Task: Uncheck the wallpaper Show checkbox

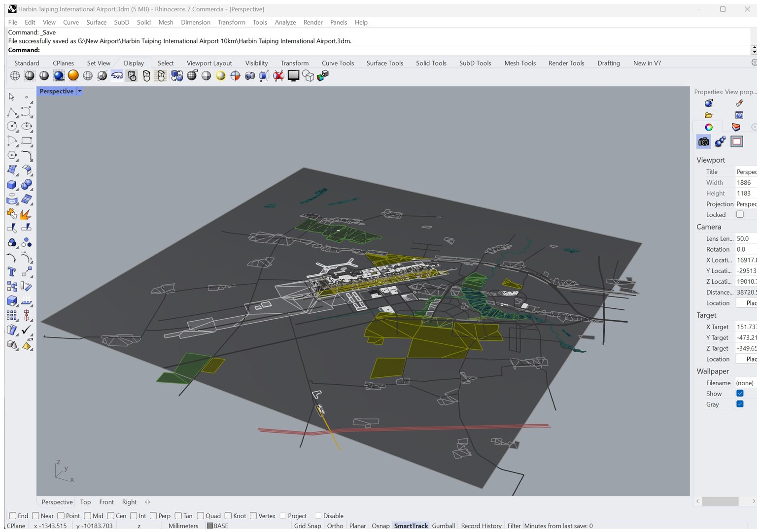Action: tap(740, 393)
